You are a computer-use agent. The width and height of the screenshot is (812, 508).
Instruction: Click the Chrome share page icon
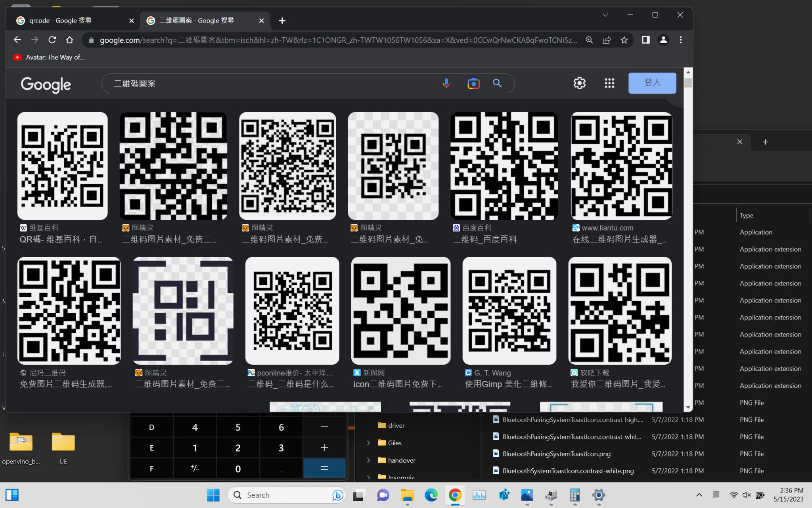[x=606, y=40]
